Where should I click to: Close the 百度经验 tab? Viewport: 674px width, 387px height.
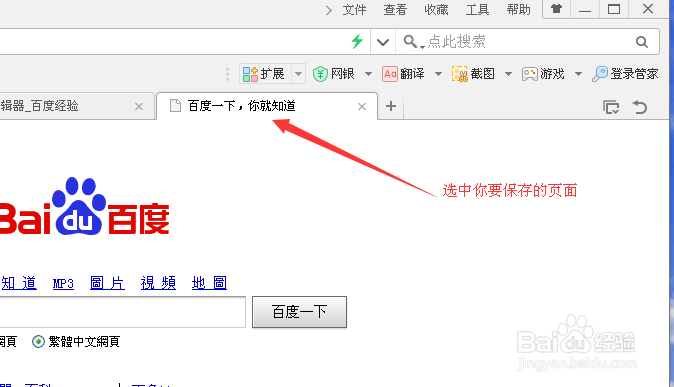click(x=139, y=107)
